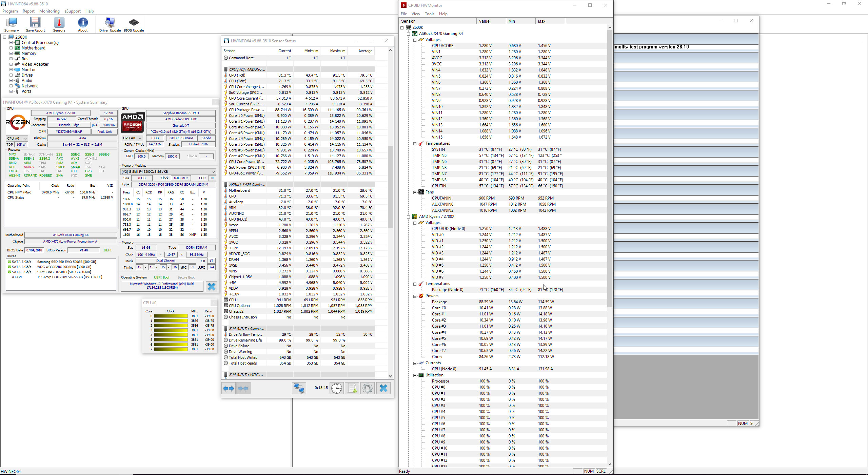Click the Maximum column header in Sensor Status
This screenshot has width=868, height=475.
[334, 51]
